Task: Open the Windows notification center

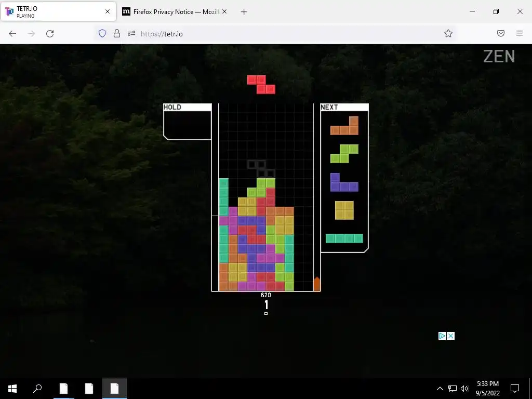Action: (x=515, y=389)
